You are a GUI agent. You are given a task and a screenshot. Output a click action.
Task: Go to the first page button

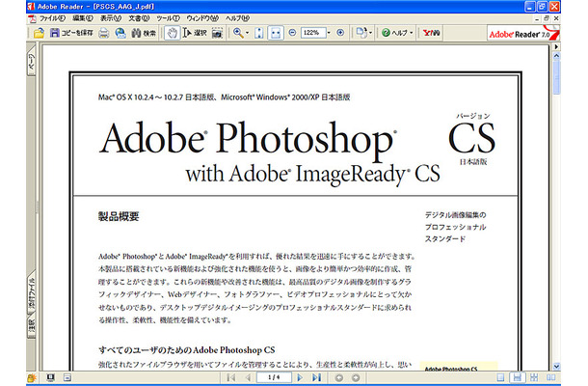tap(231, 377)
